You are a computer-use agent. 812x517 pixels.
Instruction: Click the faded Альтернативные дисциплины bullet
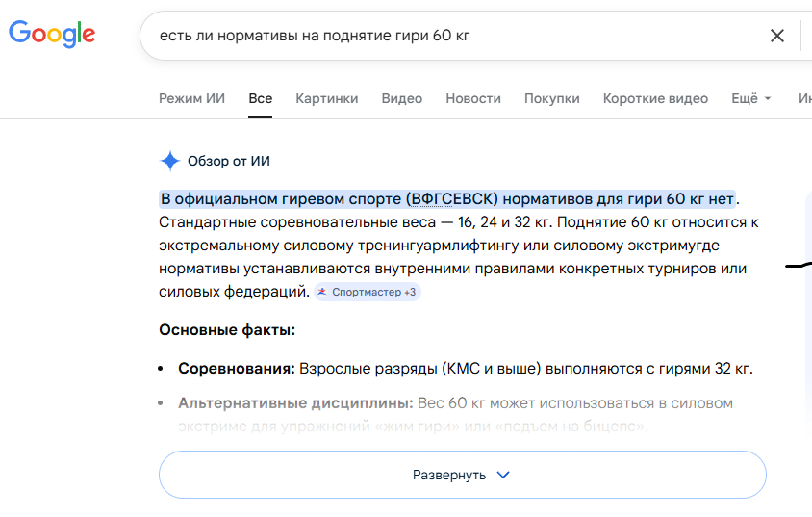pyautogui.click(x=295, y=402)
